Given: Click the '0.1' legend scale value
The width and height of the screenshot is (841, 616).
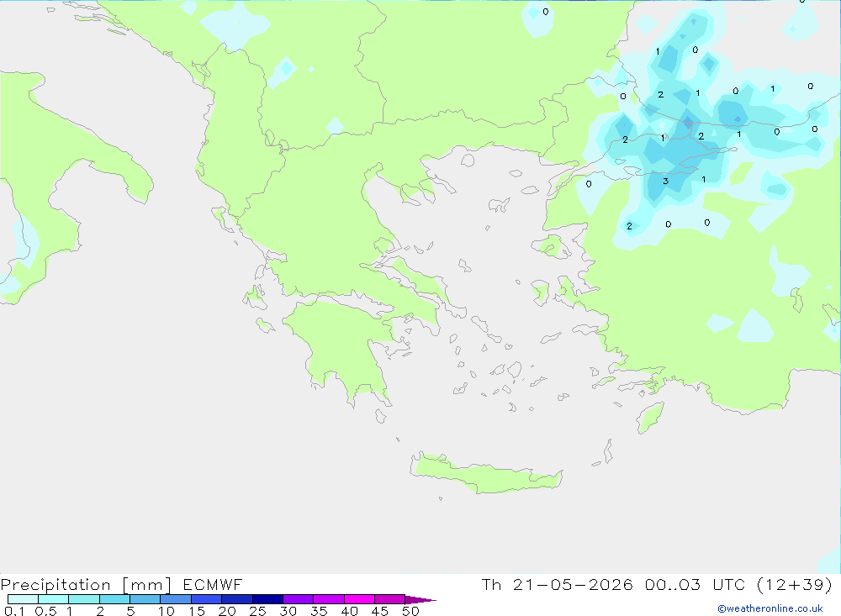Looking at the screenshot, I should click(x=14, y=611).
